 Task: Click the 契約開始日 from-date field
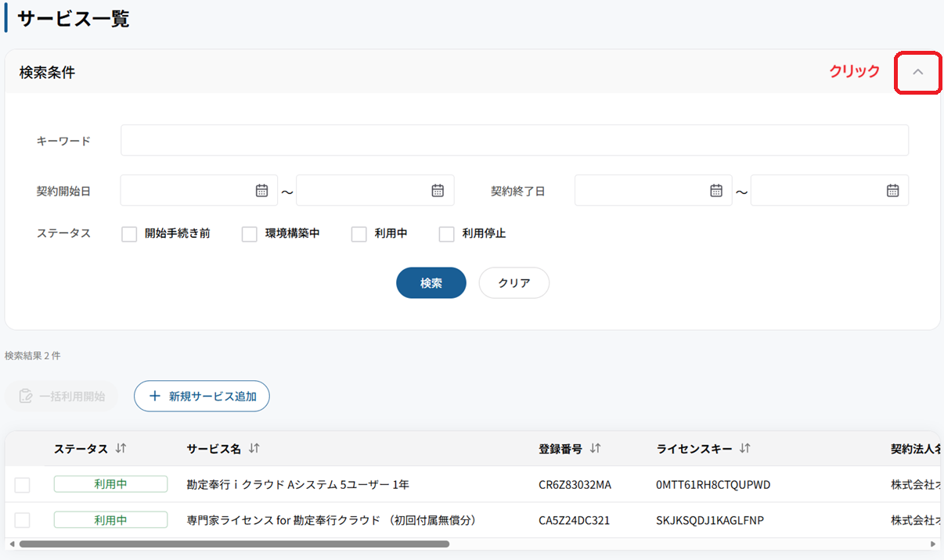[199, 190]
